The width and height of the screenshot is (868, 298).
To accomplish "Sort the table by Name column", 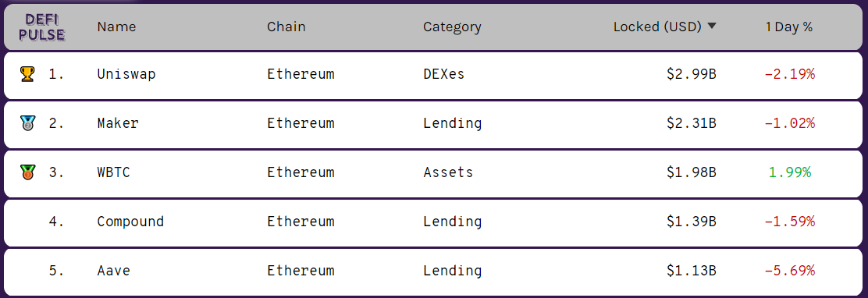I will 116,27.
